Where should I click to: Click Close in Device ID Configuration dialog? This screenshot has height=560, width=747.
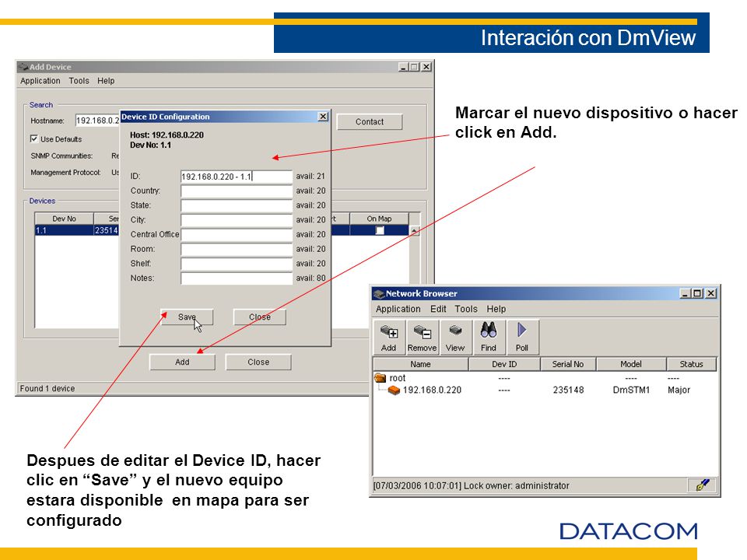pos(260,317)
